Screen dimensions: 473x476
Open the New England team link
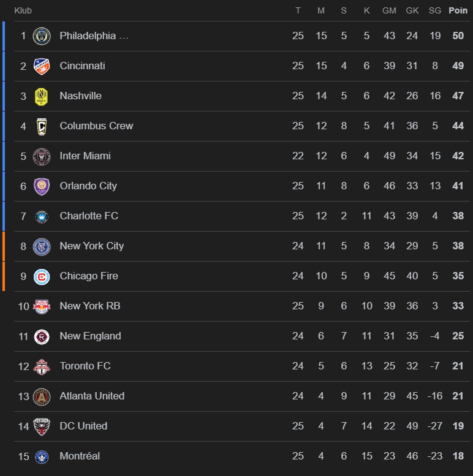click(90, 336)
